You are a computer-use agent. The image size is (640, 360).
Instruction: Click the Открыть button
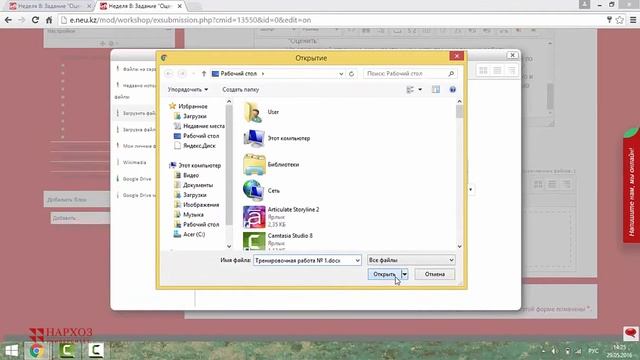384,274
